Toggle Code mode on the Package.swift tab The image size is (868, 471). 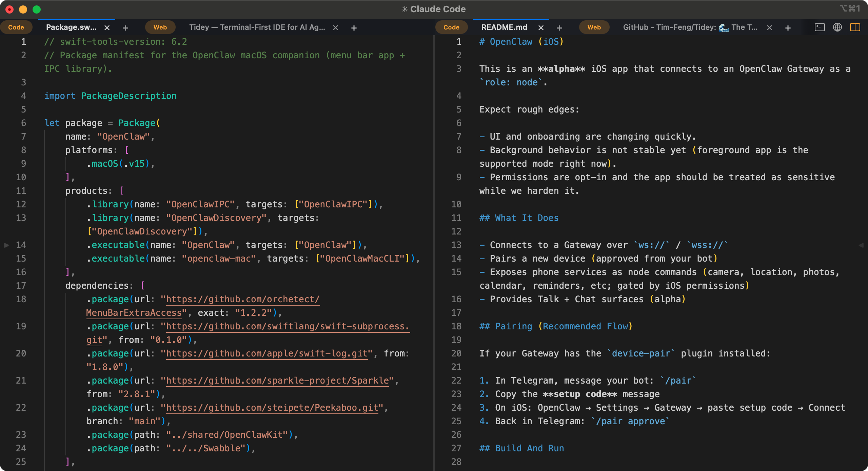pos(16,27)
